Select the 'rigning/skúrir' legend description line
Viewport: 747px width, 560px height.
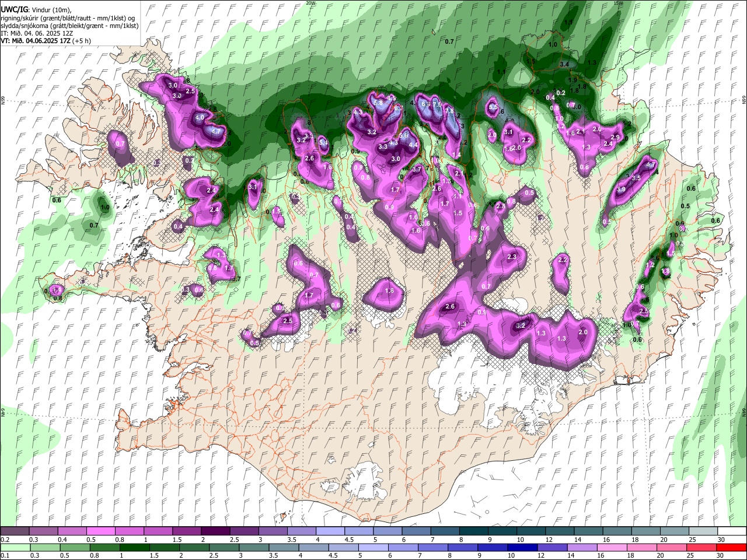pos(67,18)
